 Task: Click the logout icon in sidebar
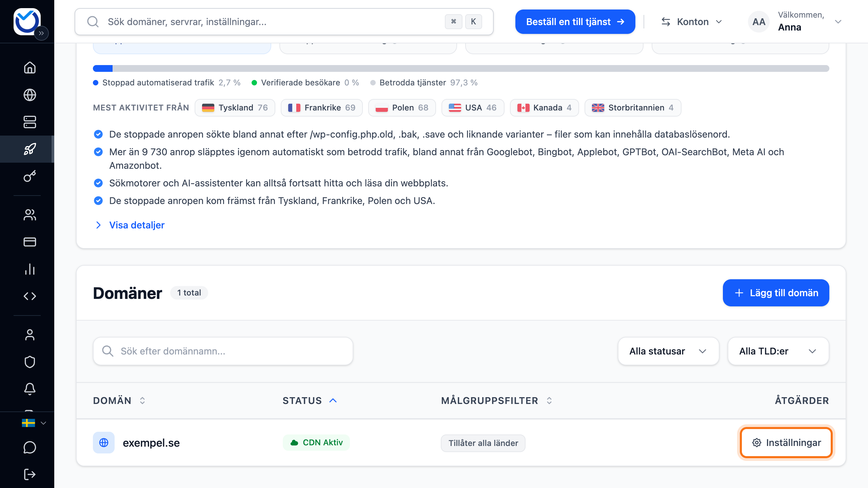[30, 474]
